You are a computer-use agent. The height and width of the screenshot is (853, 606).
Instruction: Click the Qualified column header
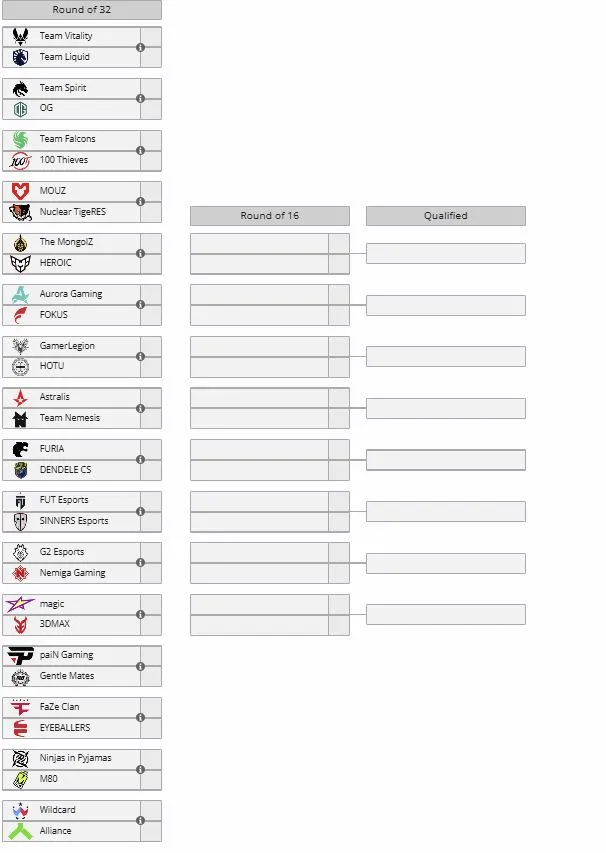[446, 215]
